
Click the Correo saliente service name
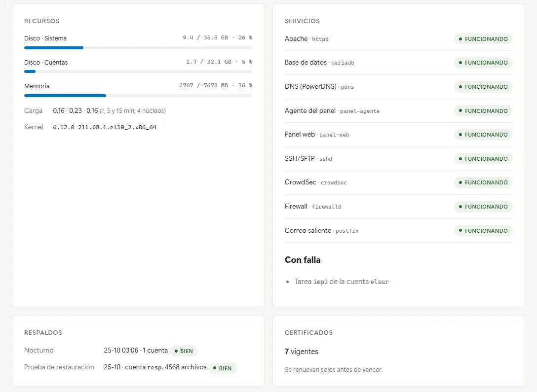[x=308, y=230]
